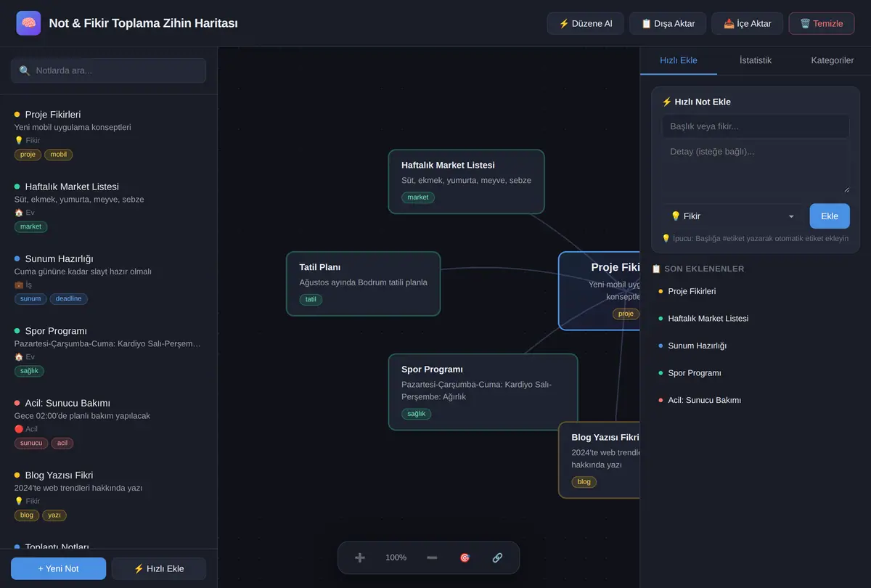The height and width of the screenshot is (588, 871).
Task: Click the tatil tag on the map
Action: [311, 299]
